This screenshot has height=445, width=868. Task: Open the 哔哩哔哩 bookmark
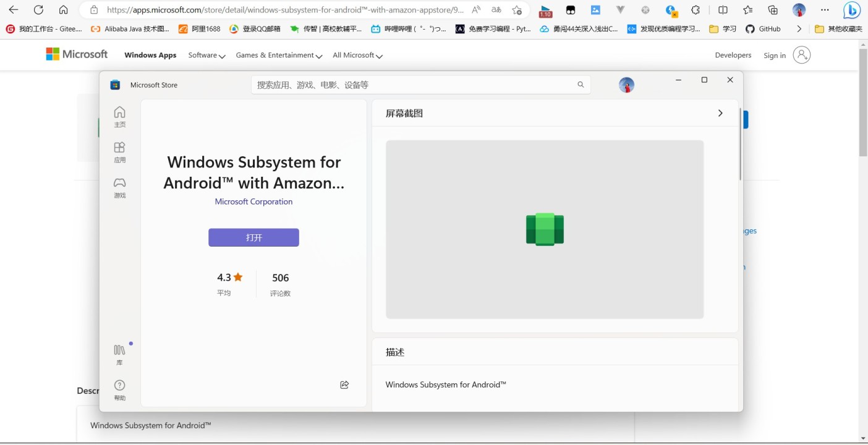coord(409,28)
